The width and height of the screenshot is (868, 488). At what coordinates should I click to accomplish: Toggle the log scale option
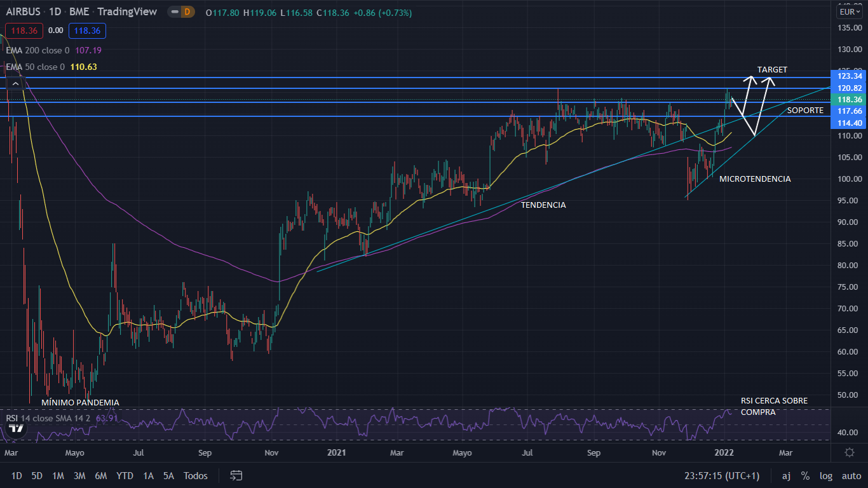(826, 475)
